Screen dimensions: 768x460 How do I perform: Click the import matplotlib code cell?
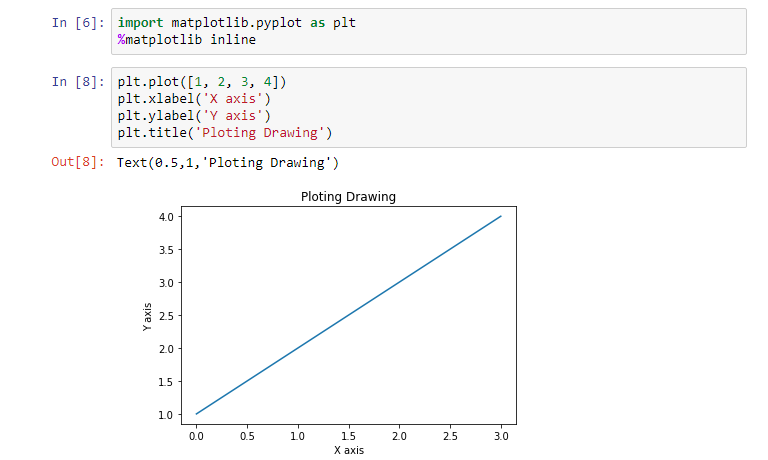429,31
